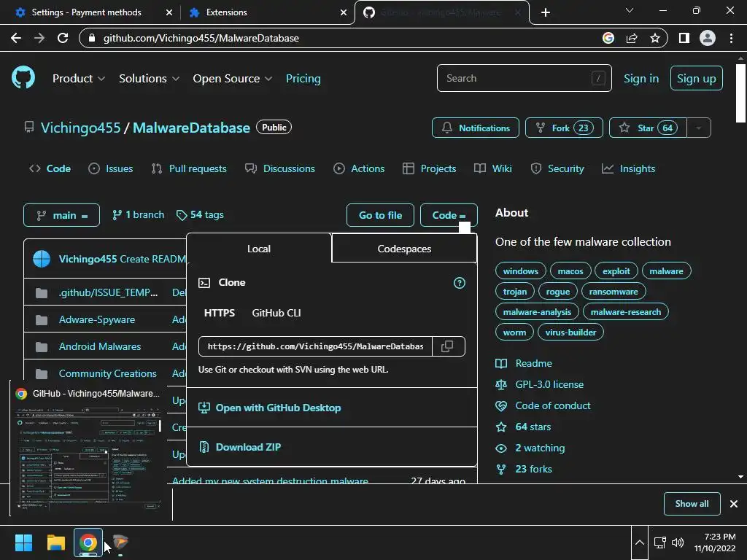Open the Insights tab

pyautogui.click(x=628, y=168)
